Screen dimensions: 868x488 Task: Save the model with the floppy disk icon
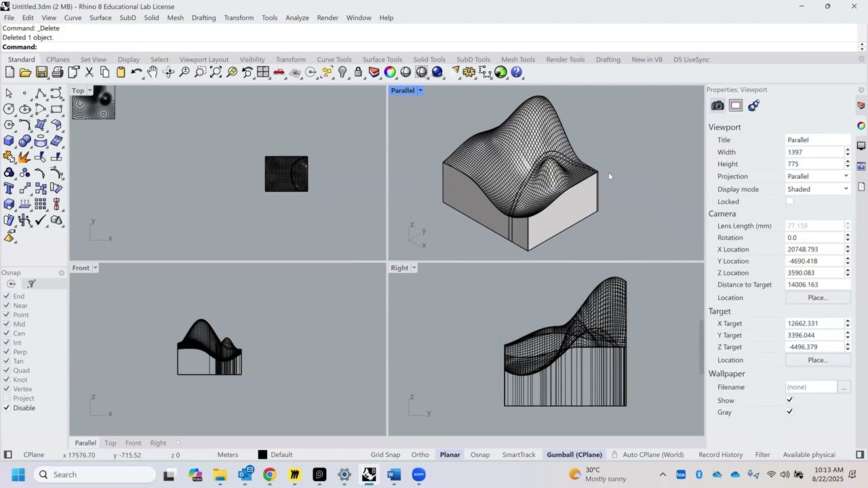(x=41, y=73)
